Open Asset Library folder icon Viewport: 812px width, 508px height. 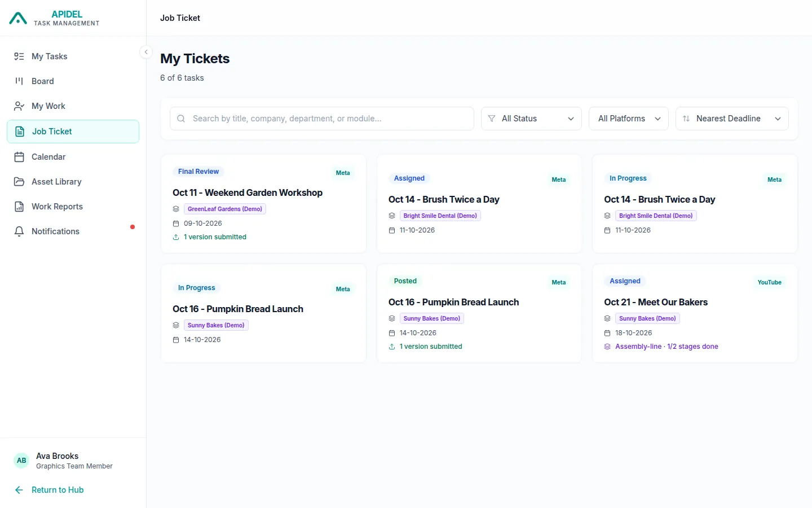(19, 182)
